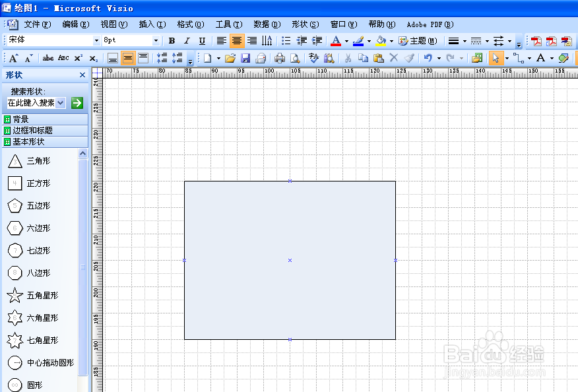Increase indent of text
The width and height of the screenshot is (578, 392).
317,41
